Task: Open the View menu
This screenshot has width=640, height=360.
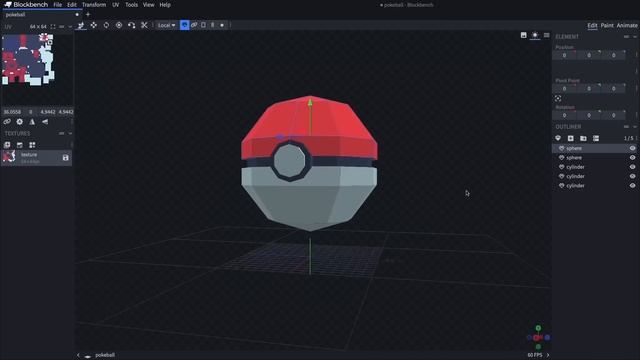Action: point(149,5)
